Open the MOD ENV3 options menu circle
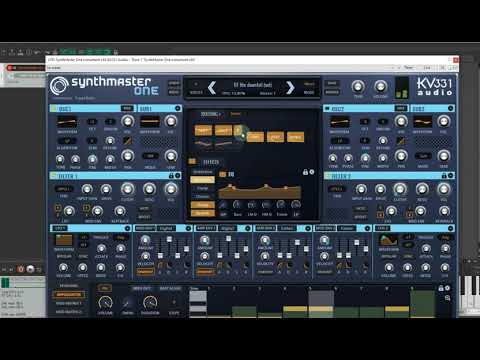 308,228
